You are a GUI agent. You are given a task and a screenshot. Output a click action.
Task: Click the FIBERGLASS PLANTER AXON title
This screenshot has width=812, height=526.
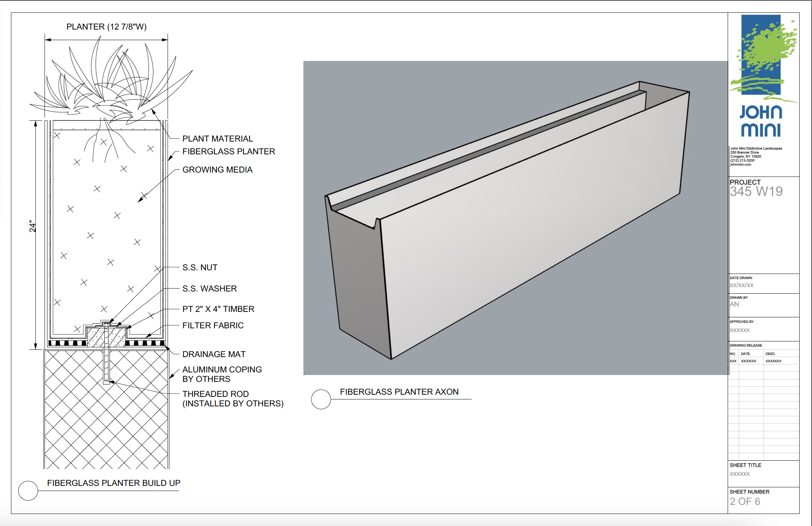tap(399, 392)
